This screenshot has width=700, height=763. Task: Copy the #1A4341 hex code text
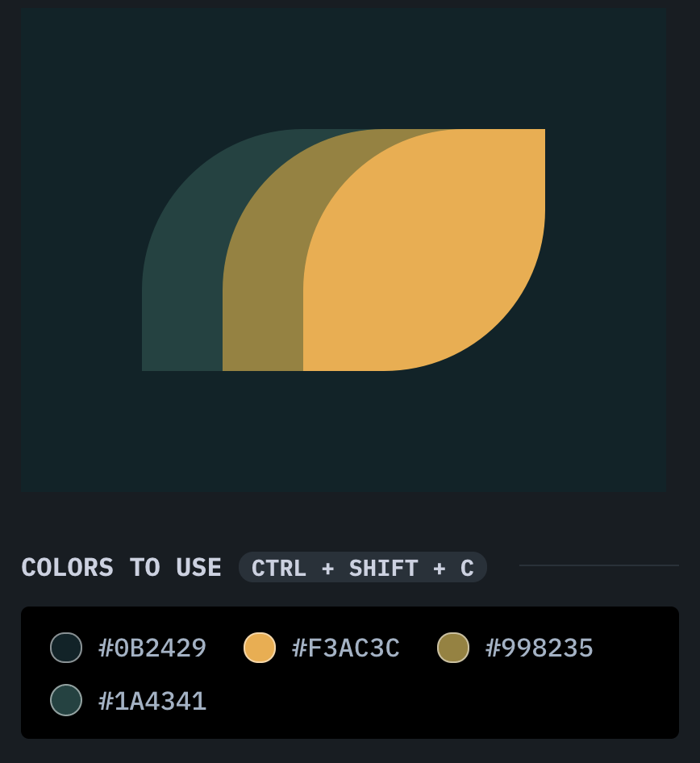click(x=152, y=701)
